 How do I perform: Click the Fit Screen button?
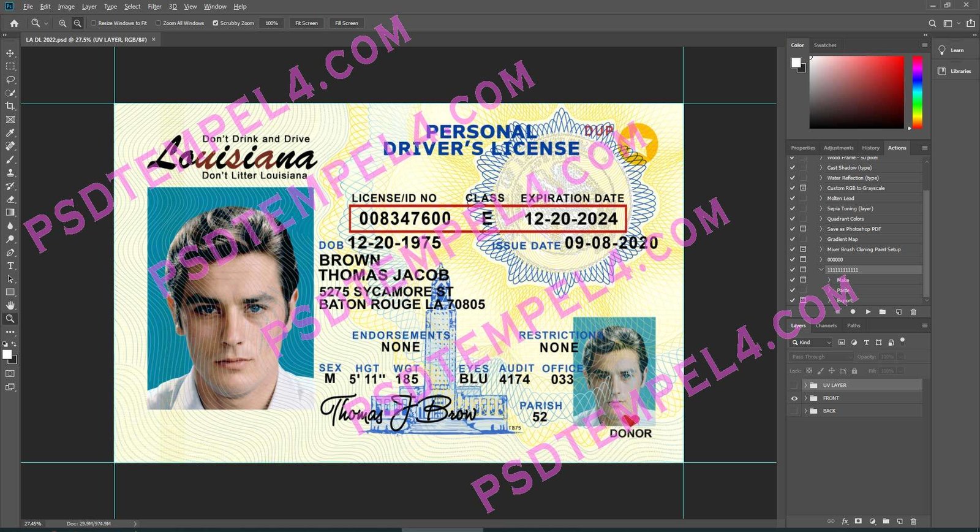pos(306,23)
